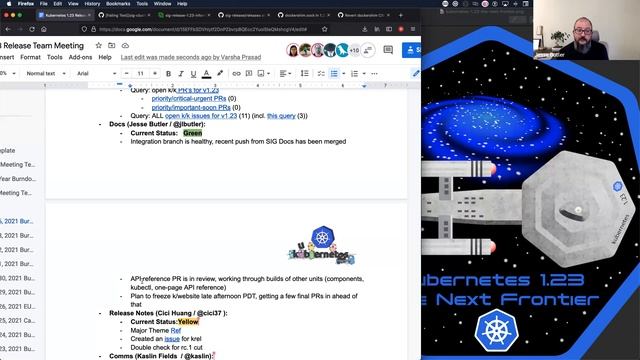Open the zoom percentage dropdown

[8, 73]
